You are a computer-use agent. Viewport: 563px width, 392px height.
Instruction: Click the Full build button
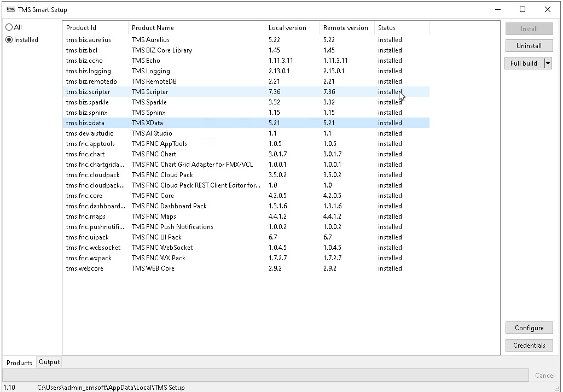click(524, 63)
